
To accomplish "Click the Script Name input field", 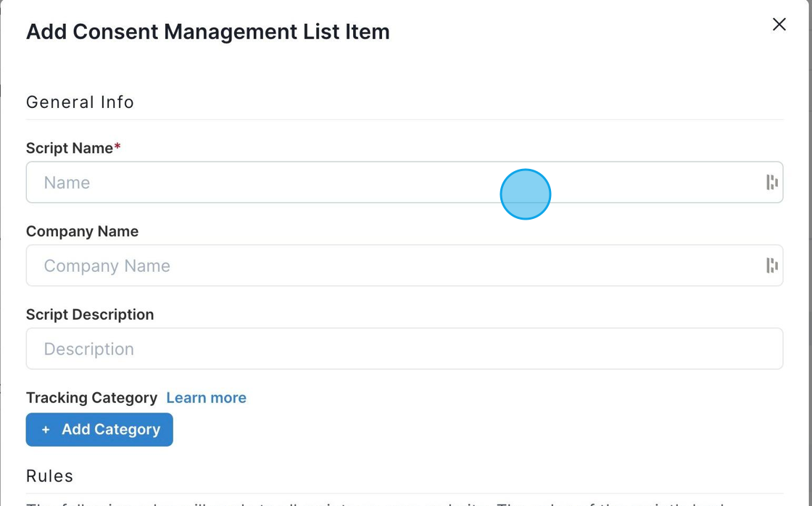I will click(405, 182).
